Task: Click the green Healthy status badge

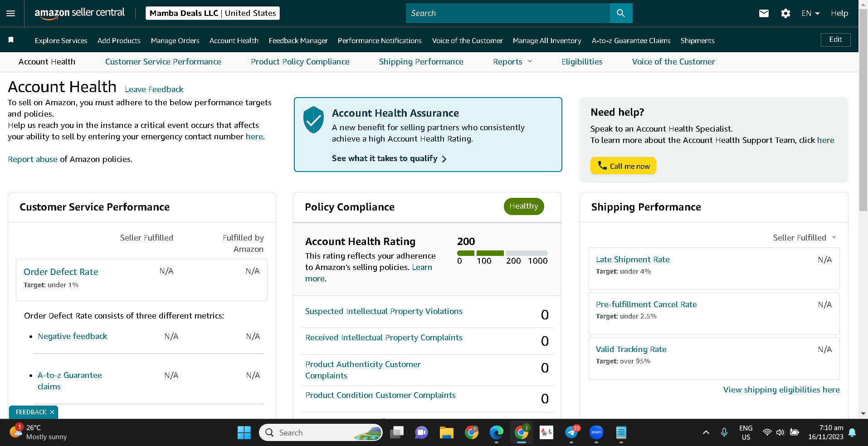Action: (524, 206)
